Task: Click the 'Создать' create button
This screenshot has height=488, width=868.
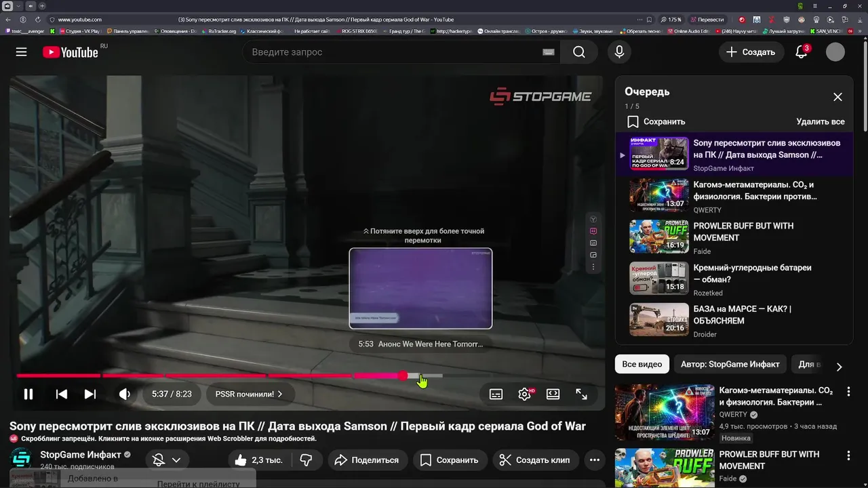Action: point(751,52)
